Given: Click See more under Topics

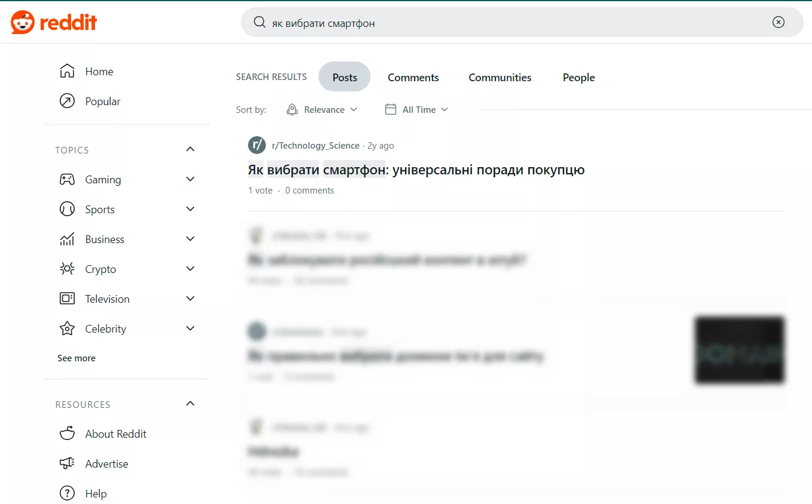Looking at the screenshot, I should pos(76,358).
